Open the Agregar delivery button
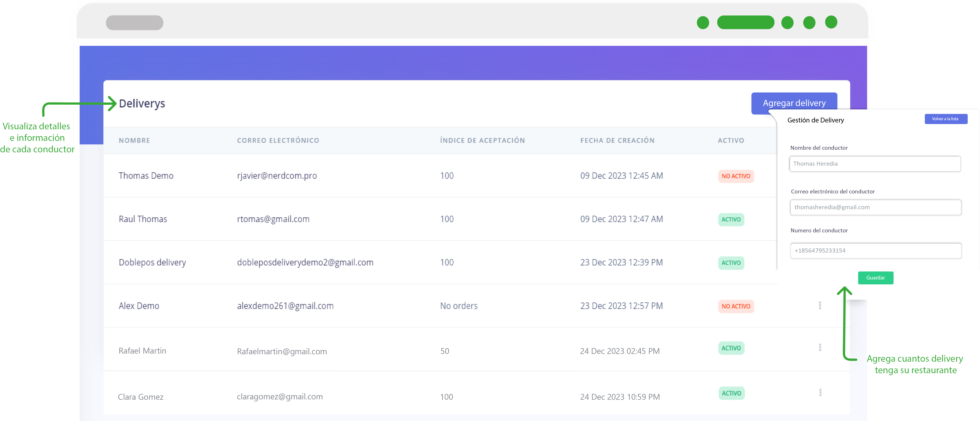 pyautogui.click(x=794, y=103)
